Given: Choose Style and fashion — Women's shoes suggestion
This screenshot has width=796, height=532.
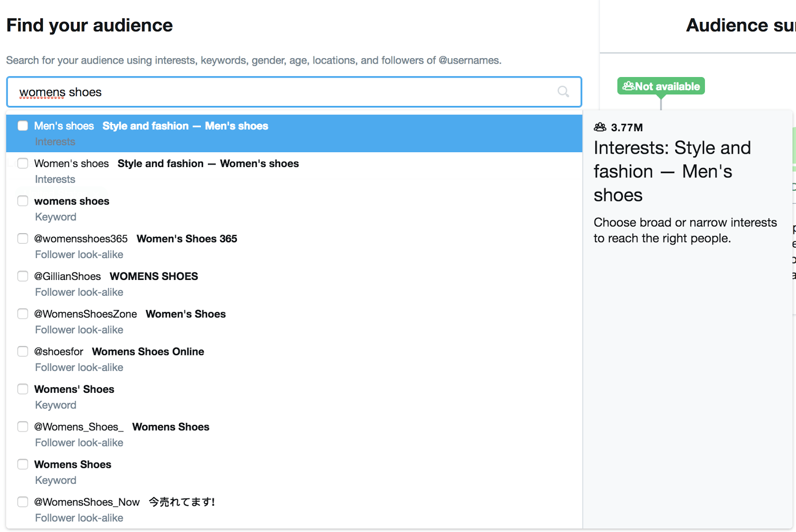Looking at the screenshot, I should pos(208,164).
